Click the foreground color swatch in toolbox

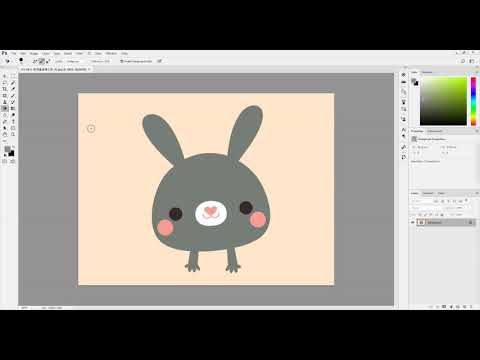(x=7, y=149)
